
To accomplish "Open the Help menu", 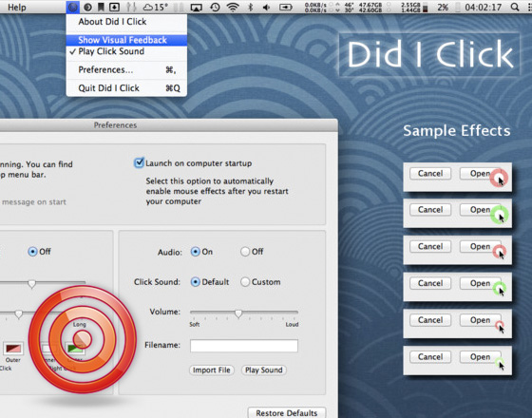I will 17,8.
